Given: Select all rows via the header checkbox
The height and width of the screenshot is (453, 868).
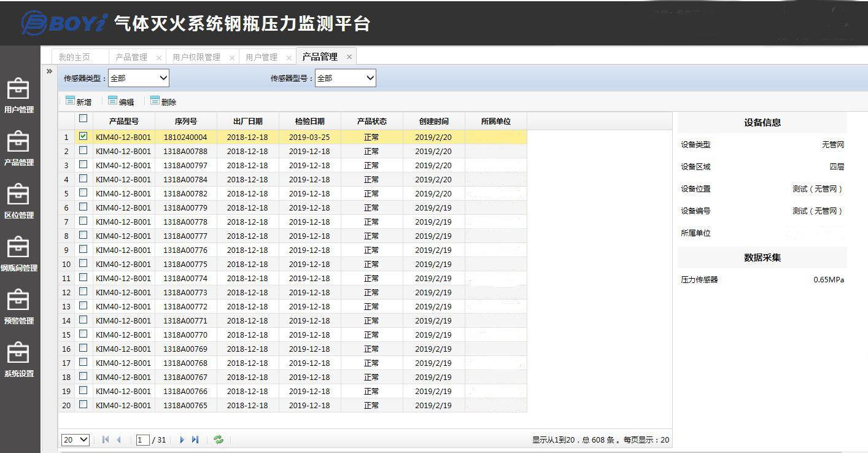Looking at the screenshot, I should pyautogui.click(x=83, y=120).
